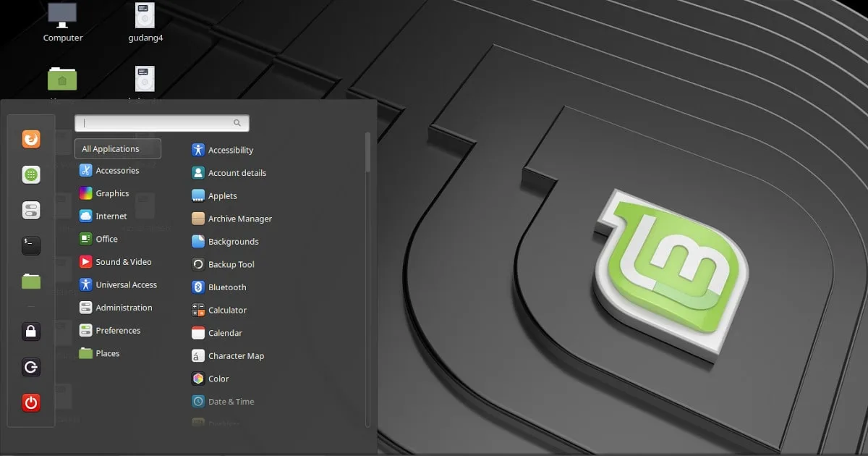Click the Bluetooth app icon

(198, 287)
